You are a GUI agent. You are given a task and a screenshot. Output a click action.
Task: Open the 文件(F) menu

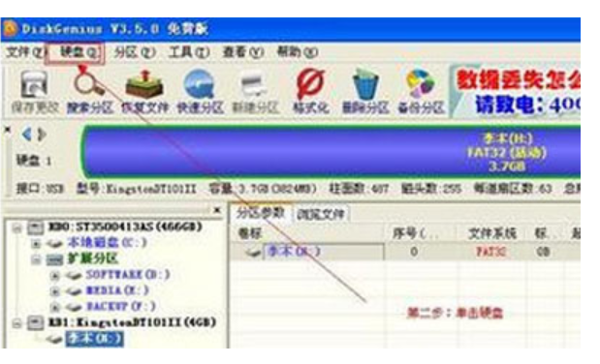coord(25,52)
